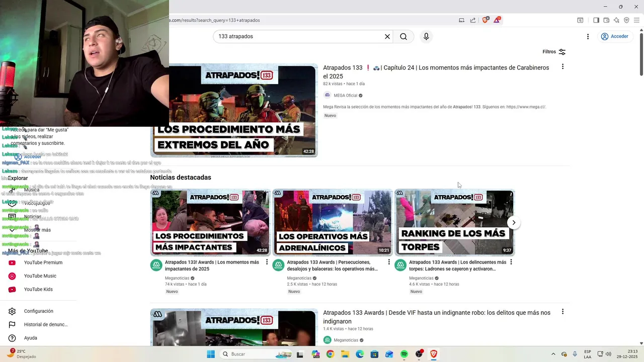The height and width of the screenshot is (362, 644).
Task: Click in the 133 atrapados search field
Action: (299, 37)
